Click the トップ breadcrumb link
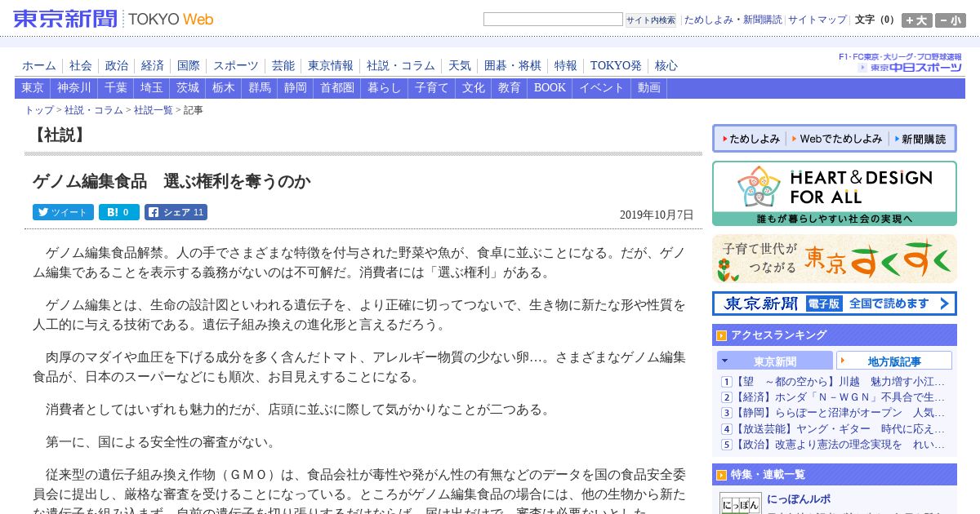 (x=39, y=110)
